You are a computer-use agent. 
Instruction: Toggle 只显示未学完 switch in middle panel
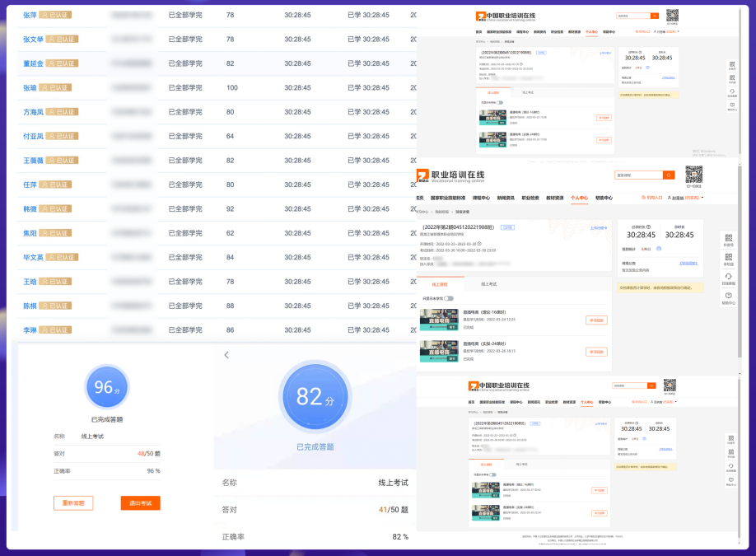coord(450,298)
